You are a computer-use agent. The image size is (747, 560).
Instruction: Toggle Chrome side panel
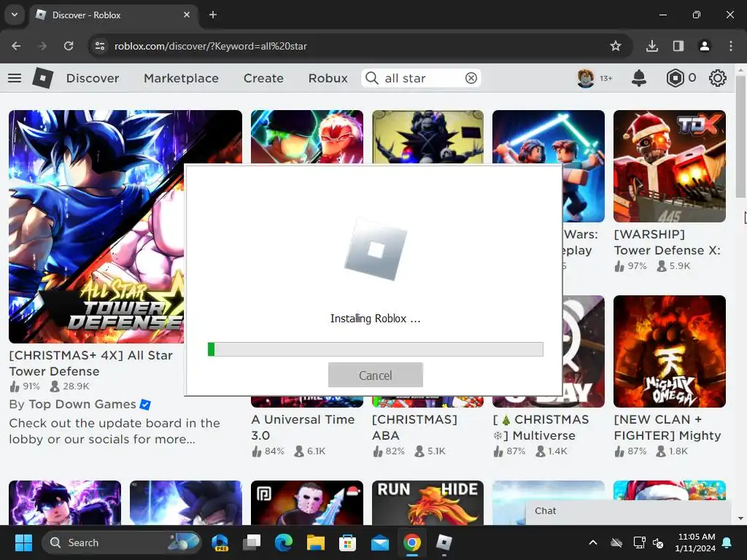coord(678,46)
